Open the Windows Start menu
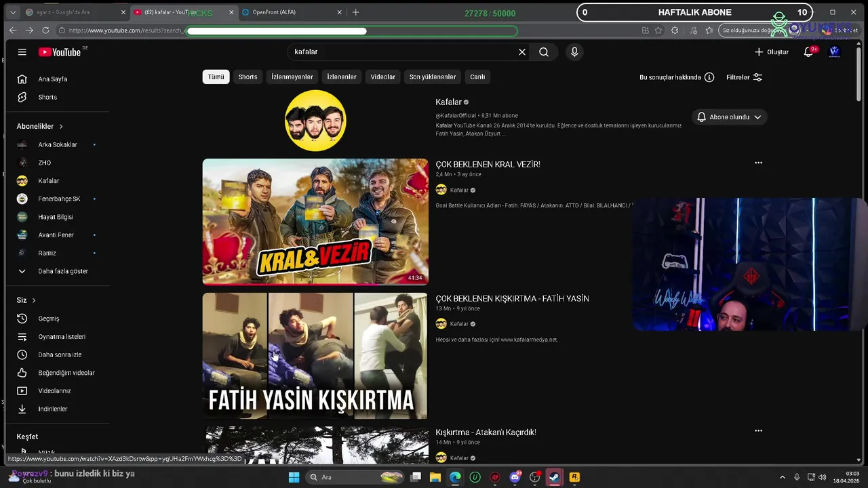Viewport: 868px width, 488px height. point(294,477)
